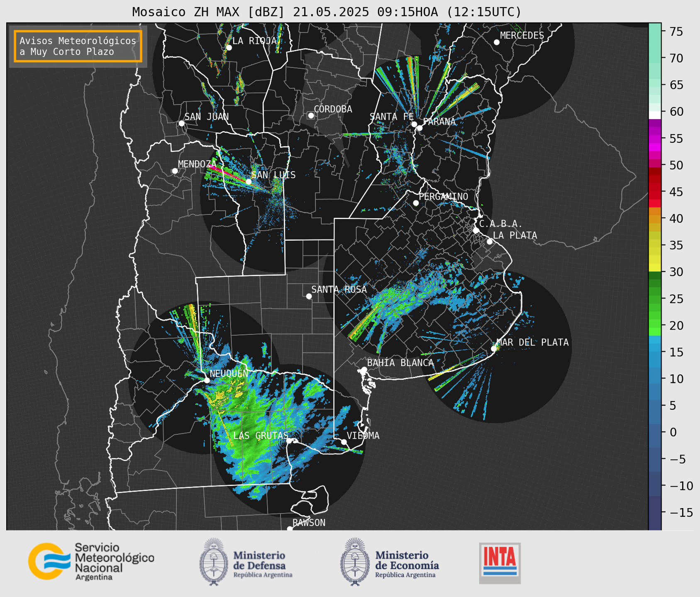Screen dimensions: 700x597
Task: Click the 75 label on the color scale
Action: click(x=676, y=32)
